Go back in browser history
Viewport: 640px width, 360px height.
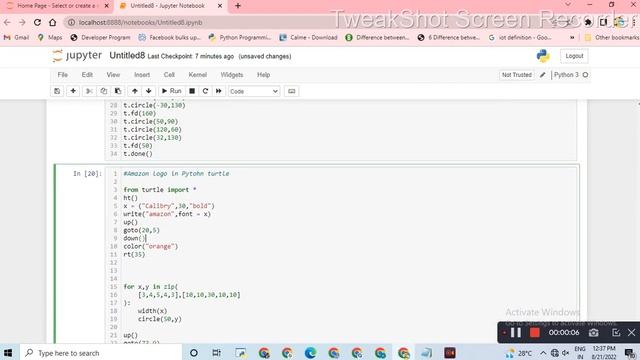point(7,22)
